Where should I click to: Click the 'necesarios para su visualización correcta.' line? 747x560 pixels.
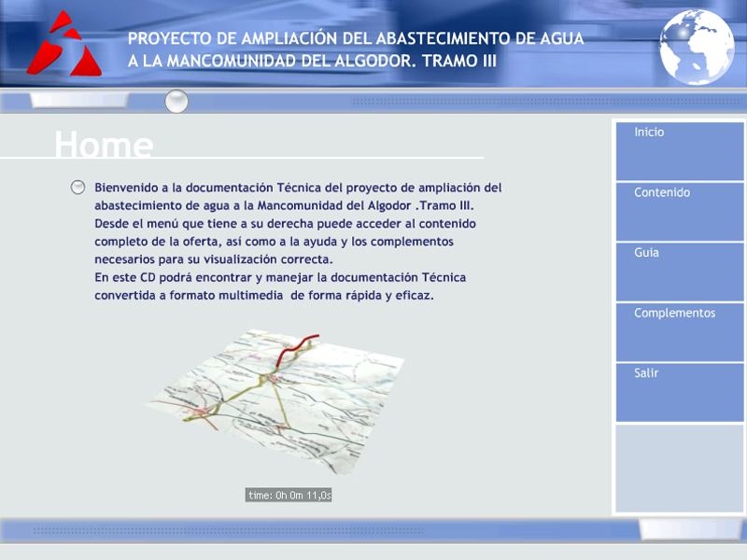click(214, 259)
